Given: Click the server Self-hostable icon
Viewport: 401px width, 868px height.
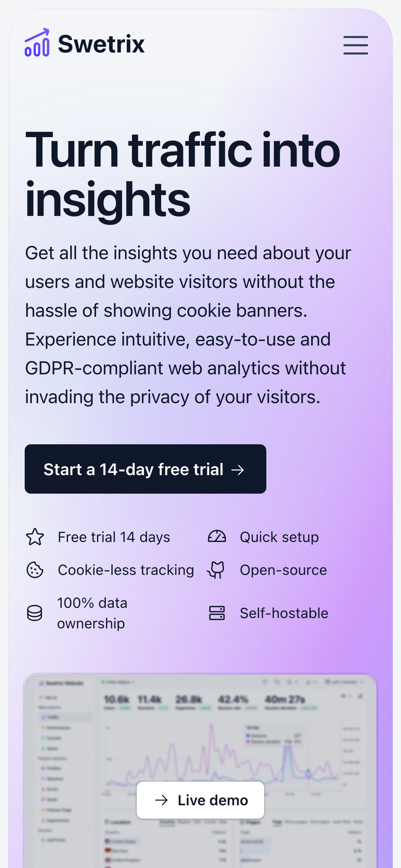Looking at the screenshot, I should (x=217, y=613).
